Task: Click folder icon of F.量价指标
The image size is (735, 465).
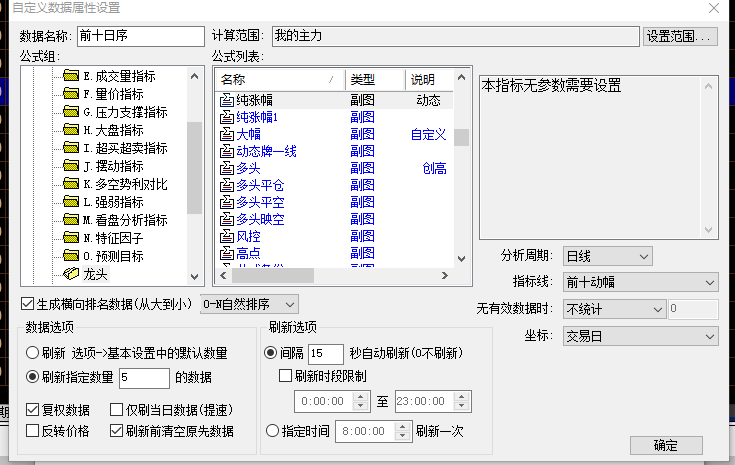Action: (x=71, y=93)
